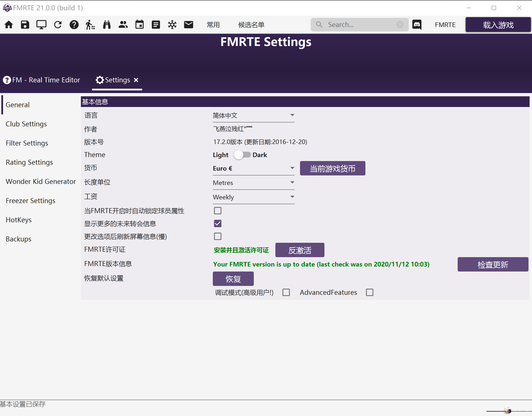Image resolution: width=532 pixels, height=416 pixels.
Task: Toggle the Light/Dark theme switch
Action: tap(242, 155)
